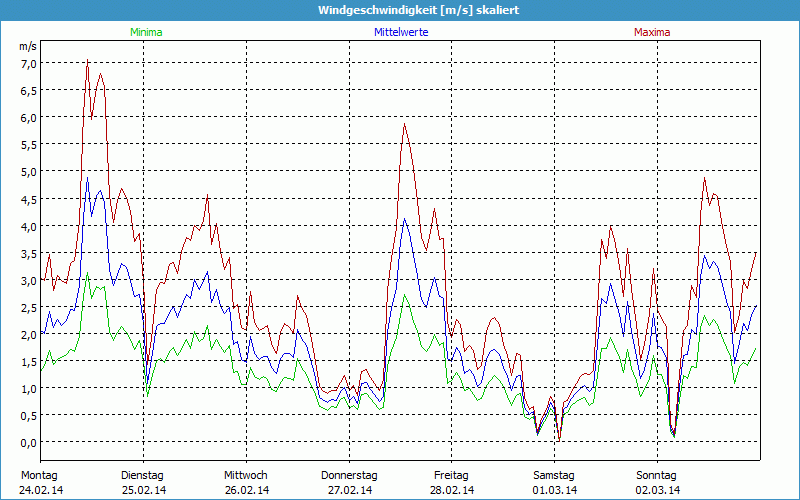The height and width of the screenshot is (500, 800).
Task: Click the date 01.03.14
Action: click(555, 490)
